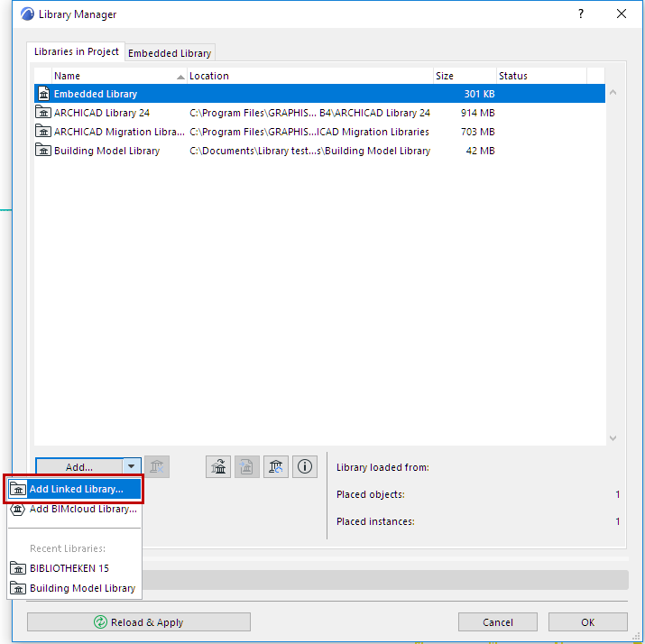Viewport: 645px width, 644px height.
Task: Select the ARCHICAD Library 24 row
Action: click(x=319, y=113)
